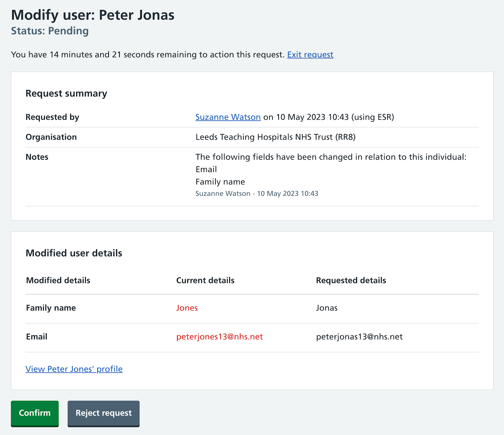Click the 'Notes' row label
The image size is (504, 435).
coord(37,157)
